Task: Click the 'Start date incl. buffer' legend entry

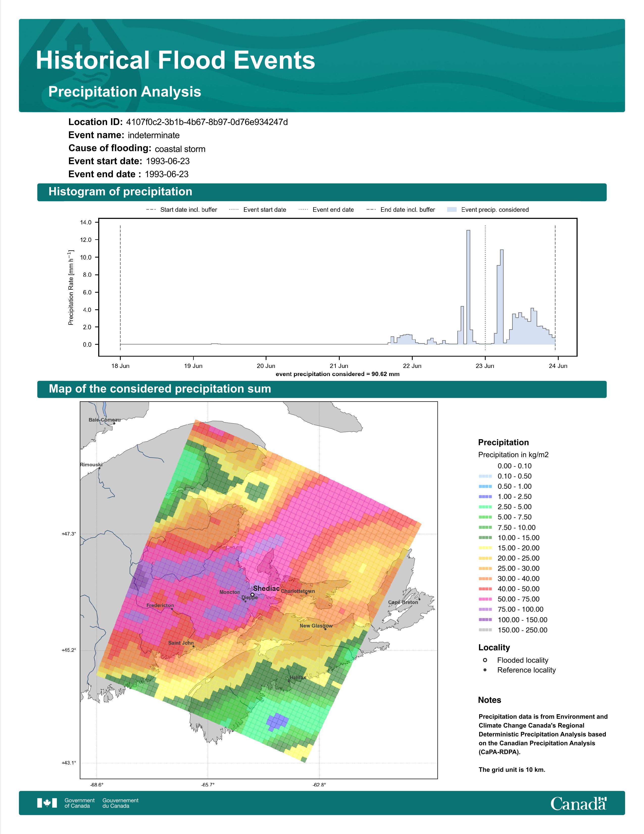Action: [182, 210]
